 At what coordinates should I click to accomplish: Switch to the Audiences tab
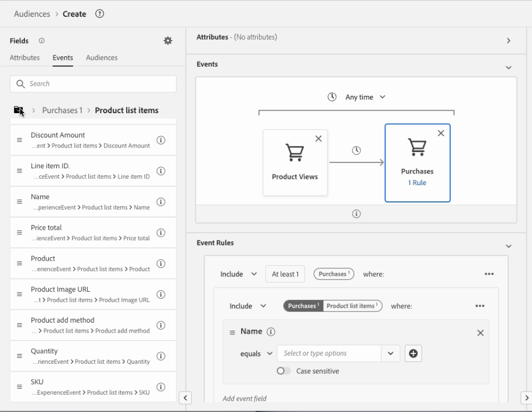pyautogui.click(x=102, y=57)
